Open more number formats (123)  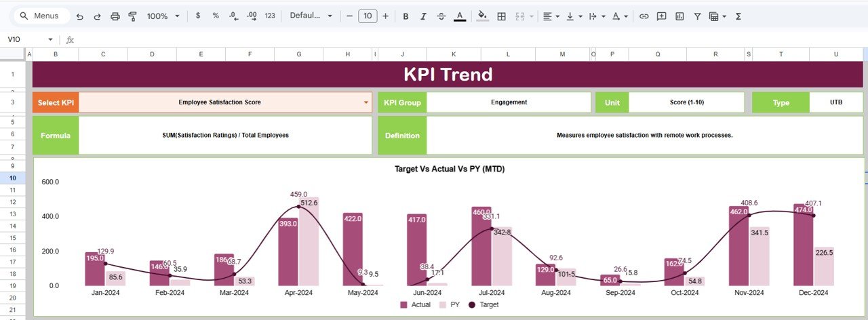click(x=270, y=16)
